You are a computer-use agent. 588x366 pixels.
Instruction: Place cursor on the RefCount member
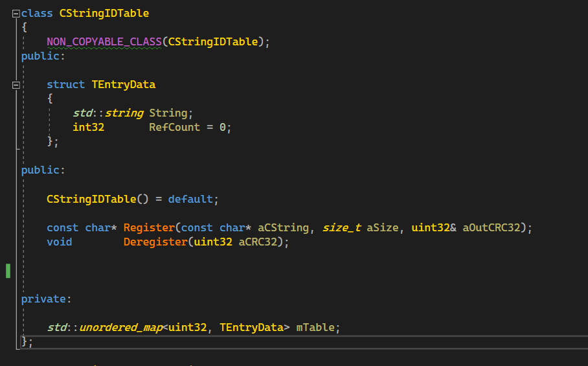[175, 128]
